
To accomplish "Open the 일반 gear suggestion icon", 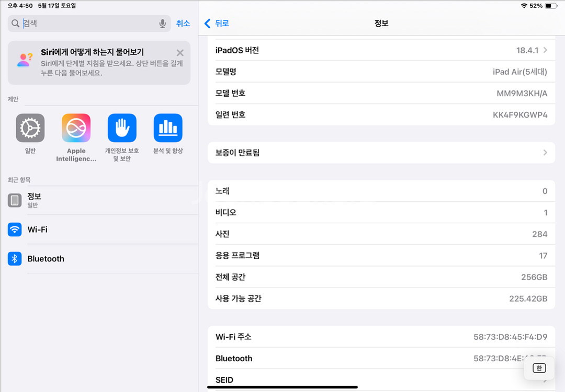I will pos(30,128).
